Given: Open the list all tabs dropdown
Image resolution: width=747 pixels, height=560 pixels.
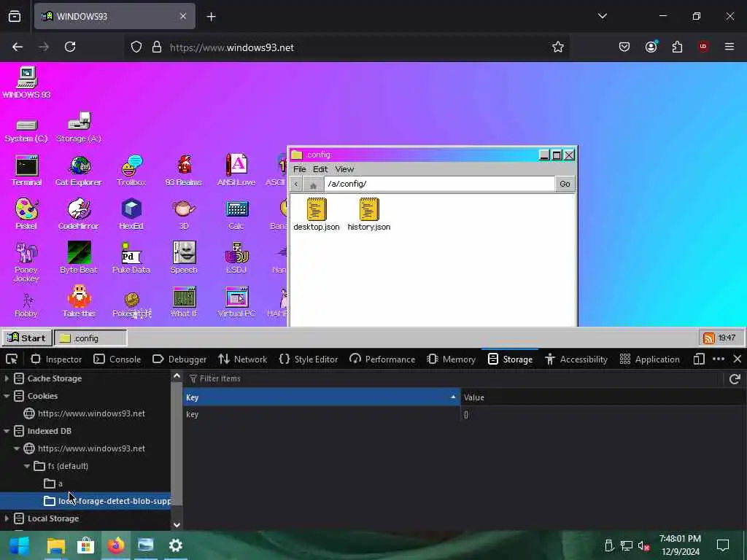Looking at the screenshot, I should point(602,16).
